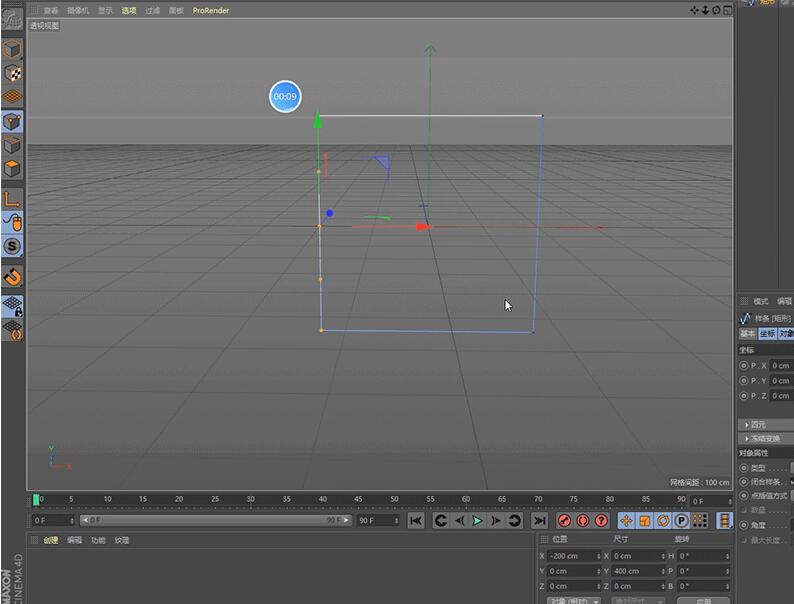Toggle the P.X animation radio dot
Viewport: 794px width, 604px height.
pyautogui.click(x=743, y=365)
